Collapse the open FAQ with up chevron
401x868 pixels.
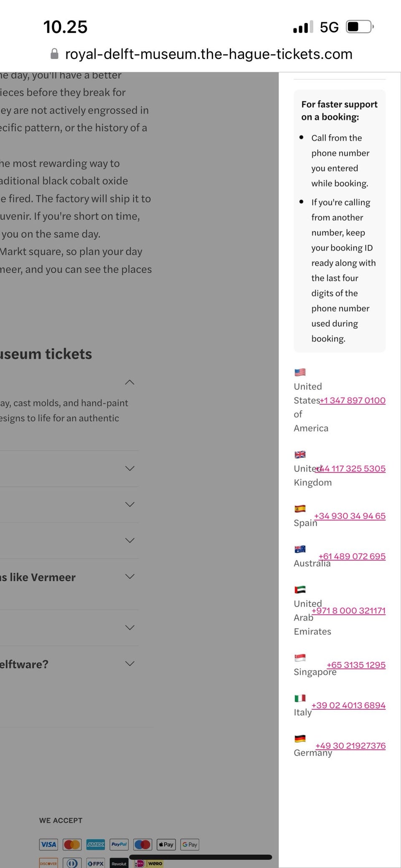[x=130, y=382]
